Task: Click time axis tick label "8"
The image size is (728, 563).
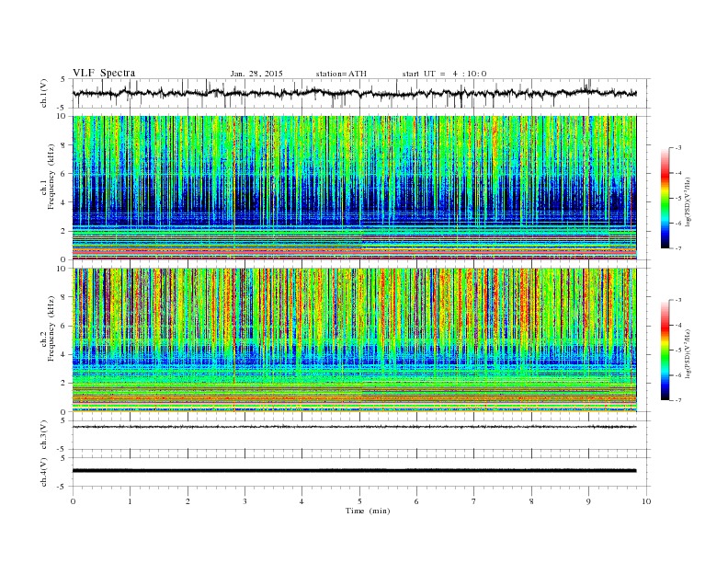Action: pos(531,501)
